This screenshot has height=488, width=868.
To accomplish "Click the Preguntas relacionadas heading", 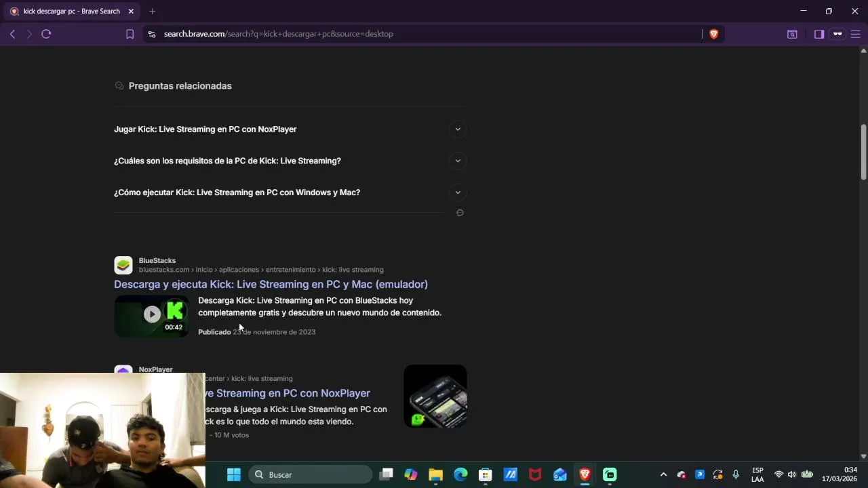I will click(180, 86).
